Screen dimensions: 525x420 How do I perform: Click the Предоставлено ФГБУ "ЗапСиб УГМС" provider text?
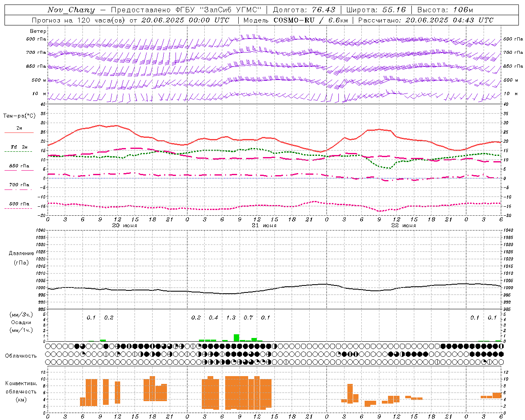[x=186, y=10]
